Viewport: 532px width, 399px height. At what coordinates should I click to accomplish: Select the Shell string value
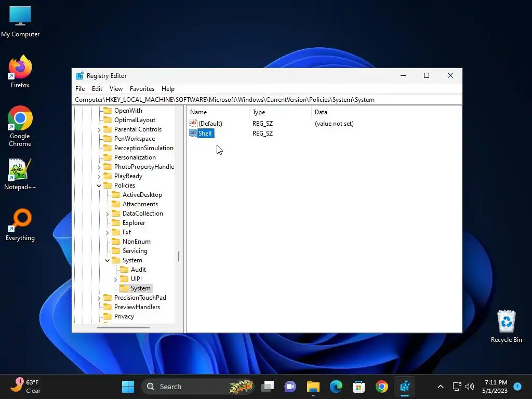[205, 134]
